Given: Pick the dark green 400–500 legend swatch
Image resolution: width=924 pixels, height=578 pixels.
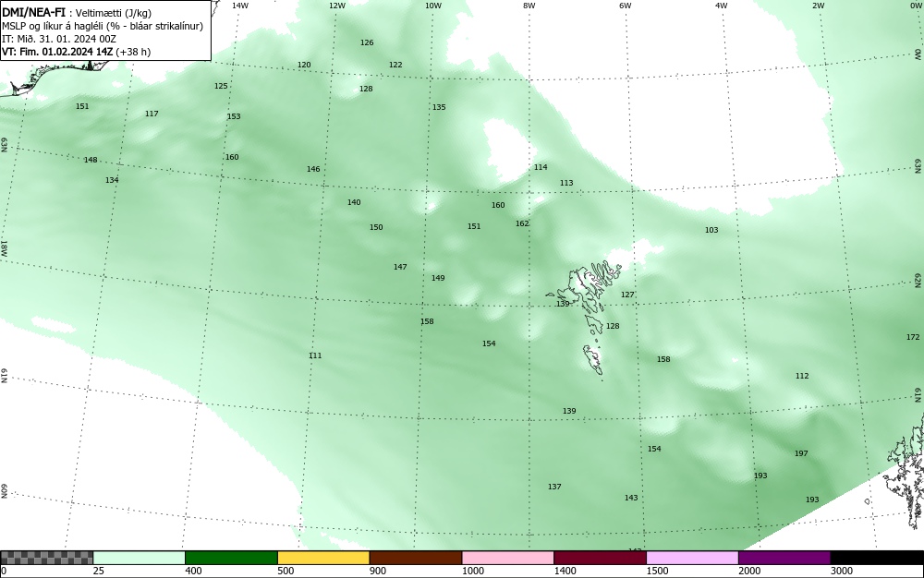Looking at the screenshot, I should [231, 558].
